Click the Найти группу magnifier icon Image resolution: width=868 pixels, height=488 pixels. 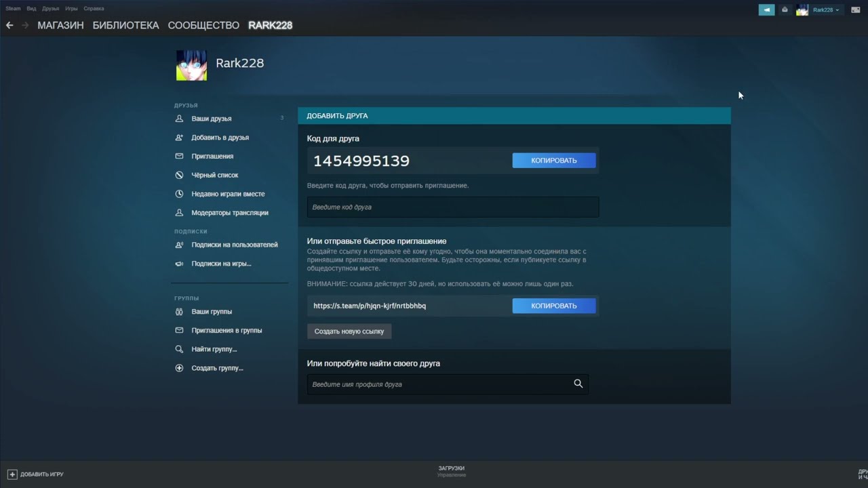coord(179,350)
